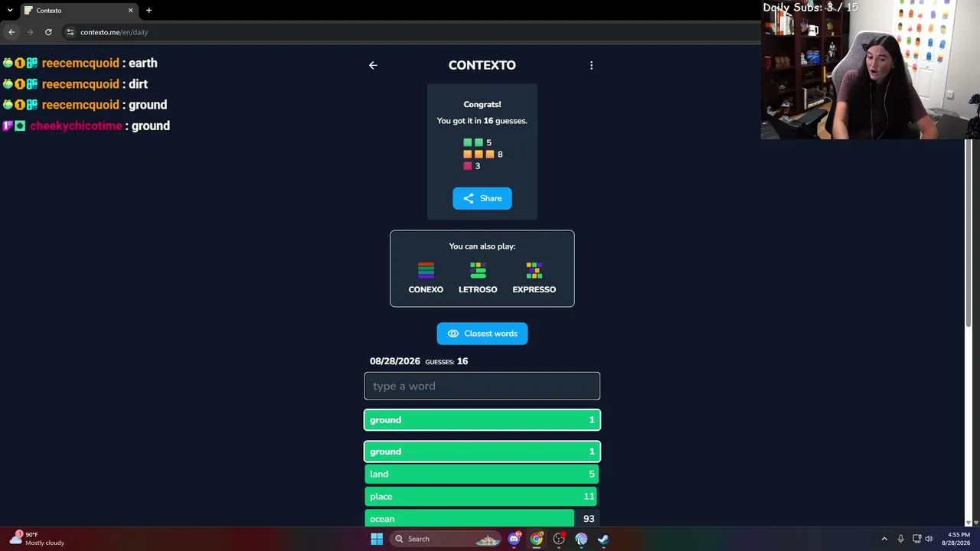This screenshot has width=980, height=551.
Task: Select the 'ocean' guess row
Action: pyautogui.click(x=482, y=518)
